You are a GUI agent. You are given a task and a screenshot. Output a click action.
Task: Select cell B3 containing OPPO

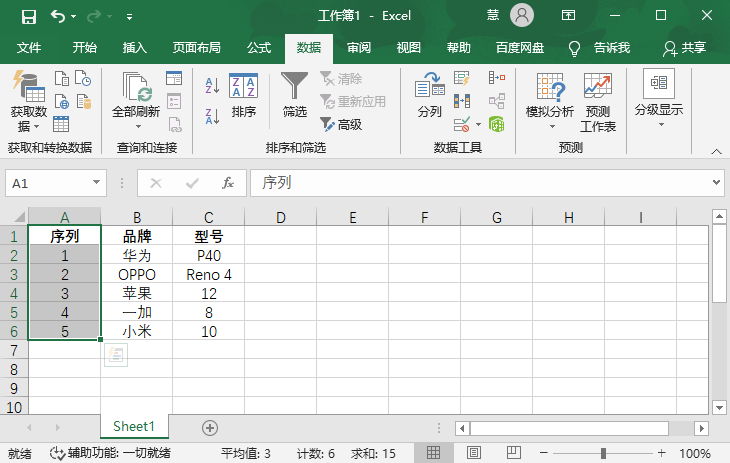tap(137, 274)
